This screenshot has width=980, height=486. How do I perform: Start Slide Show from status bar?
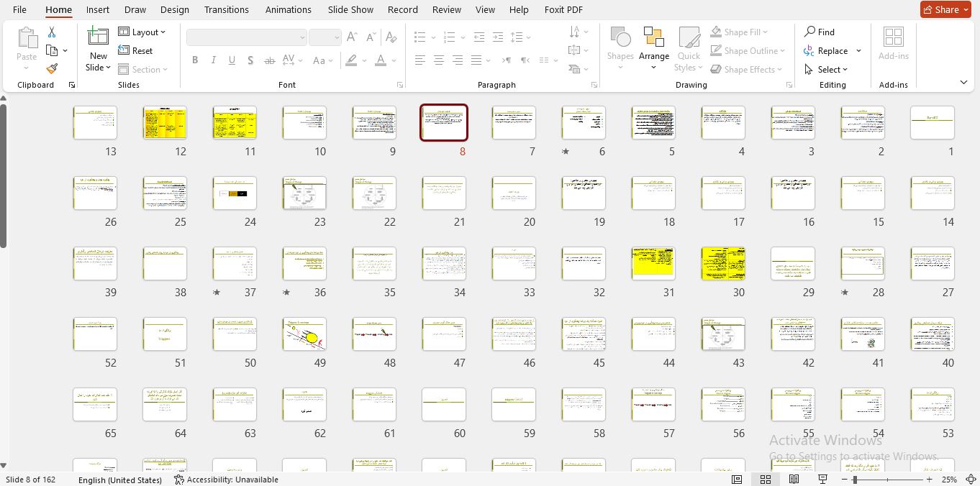coord(823,480)
